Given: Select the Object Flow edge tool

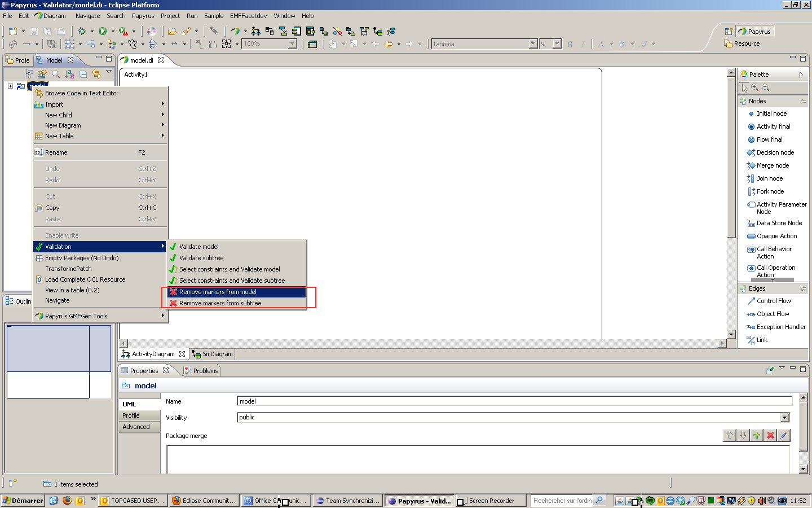Looking at the screenshot, I should 768,314.
